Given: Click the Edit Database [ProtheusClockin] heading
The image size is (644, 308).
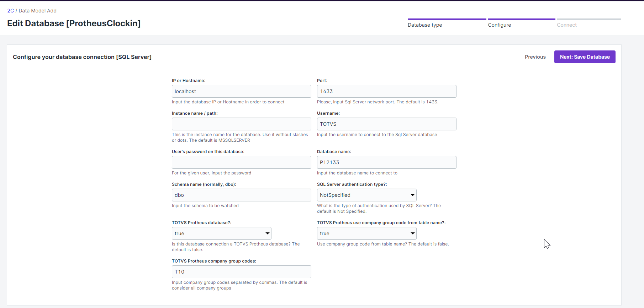Looking at the screenshot, I should tap(74, 23).
